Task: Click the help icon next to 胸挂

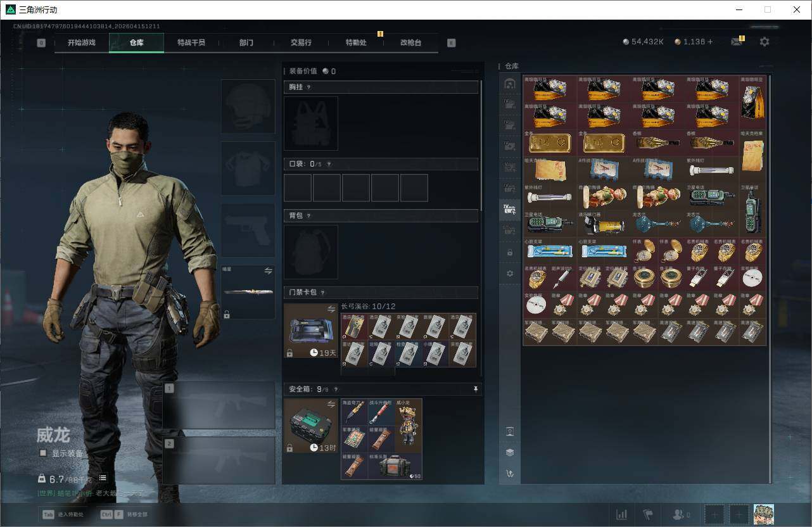Action: [x=309, y=87]
